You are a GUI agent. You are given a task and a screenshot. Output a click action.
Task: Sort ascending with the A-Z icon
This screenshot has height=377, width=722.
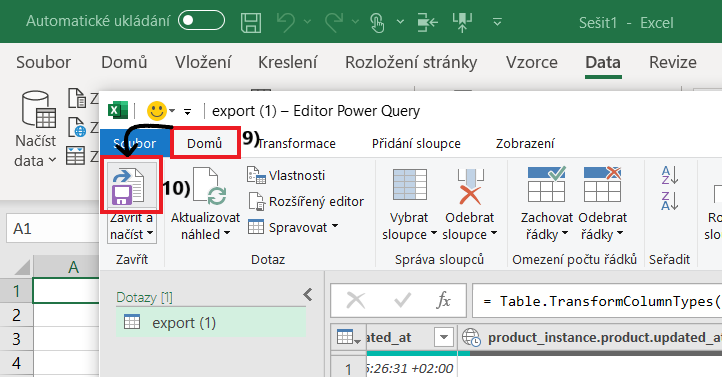670,175
